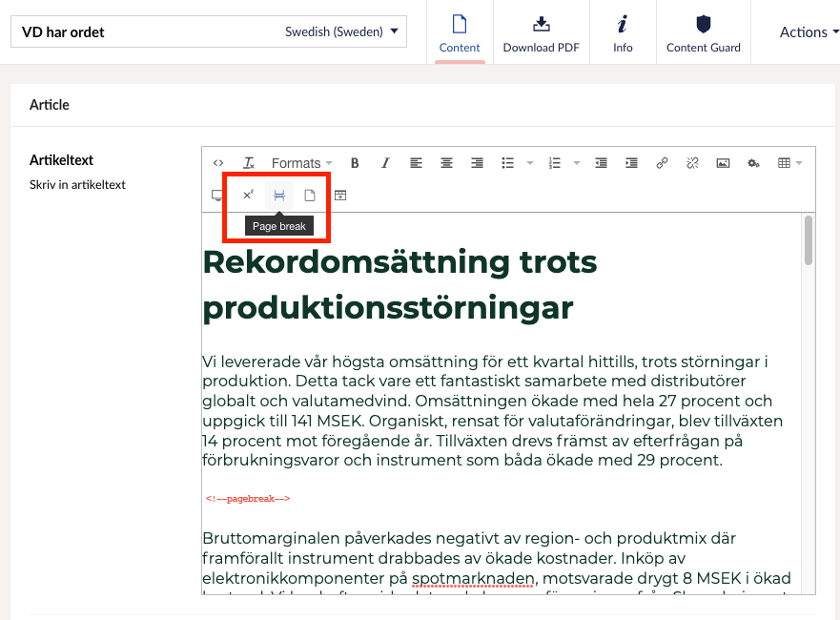The image size is (840, 620).
Task: Click the Page break toolbar icon
Action: click(x=279, y=196)
